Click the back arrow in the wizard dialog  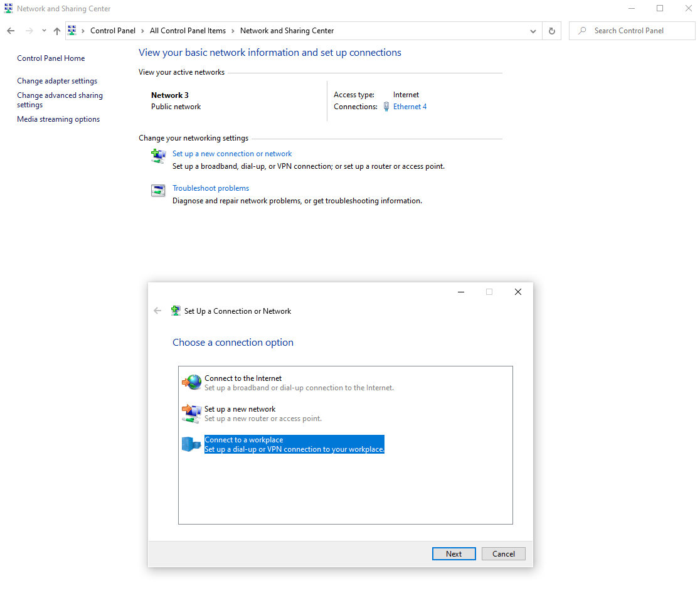157,310
